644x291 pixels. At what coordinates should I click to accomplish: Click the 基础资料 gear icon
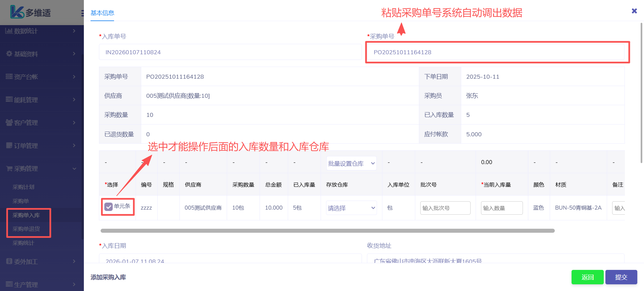[9, 54]
